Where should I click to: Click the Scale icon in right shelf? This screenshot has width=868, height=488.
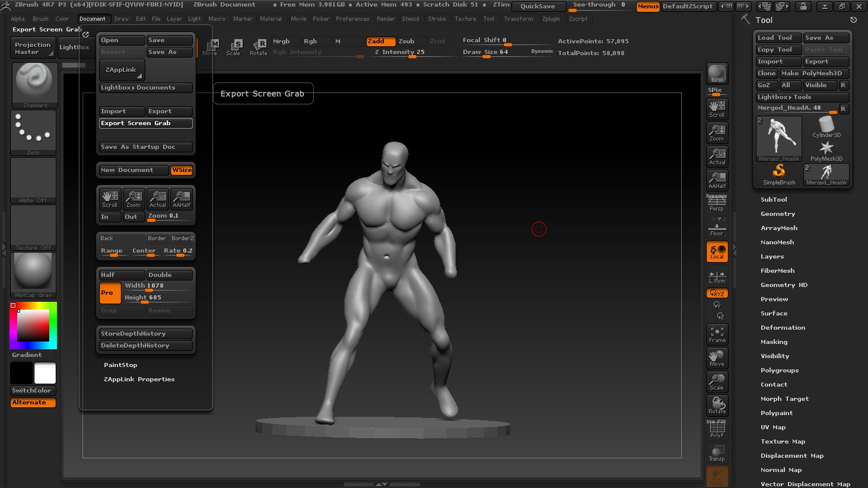tap(717, 382)
